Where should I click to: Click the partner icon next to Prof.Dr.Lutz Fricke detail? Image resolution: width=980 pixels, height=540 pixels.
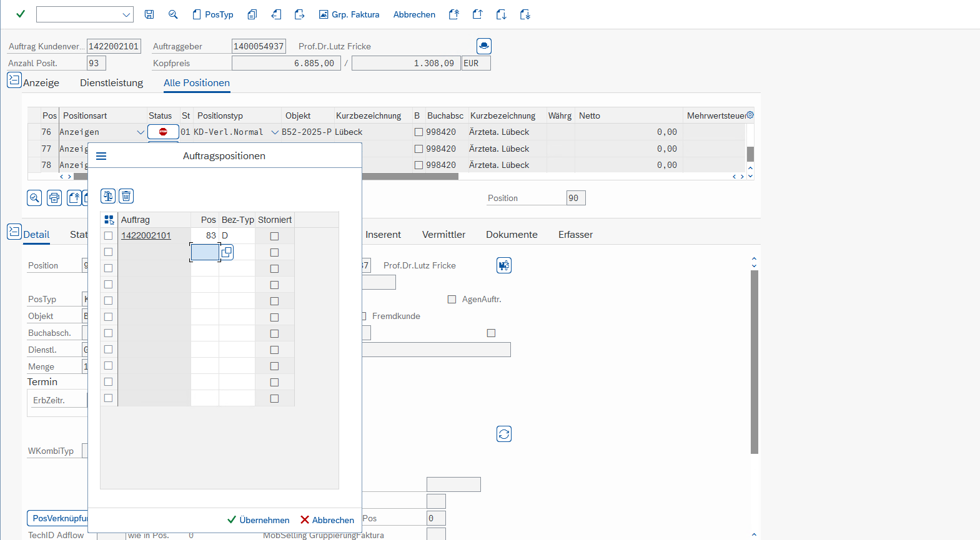[x=504, y=265]
